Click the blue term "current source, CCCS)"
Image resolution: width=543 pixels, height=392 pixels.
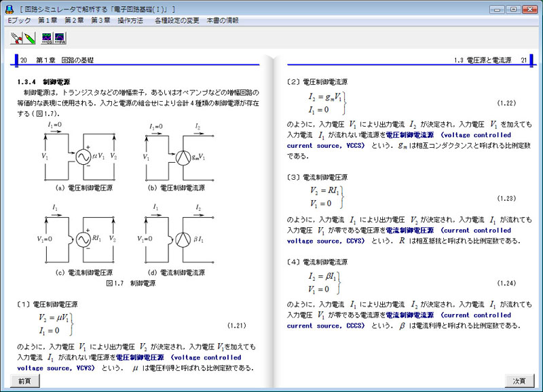tap(326, 326)
